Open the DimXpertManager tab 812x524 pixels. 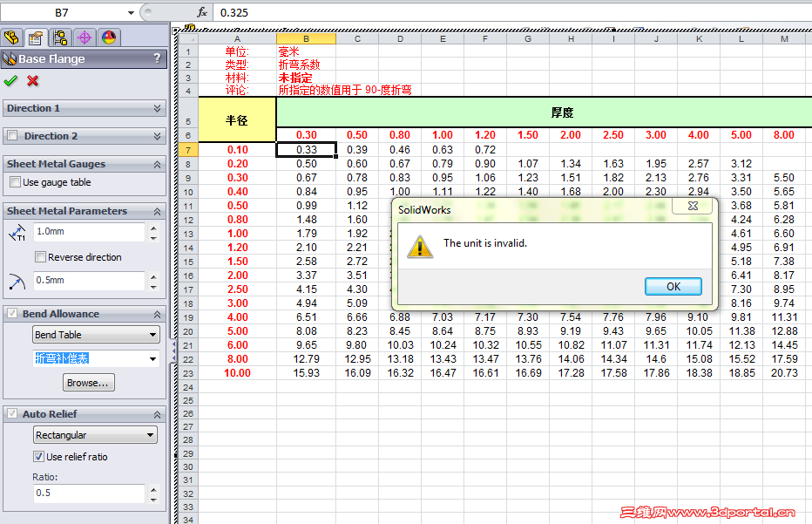pyautogui.click(x=85, y=37)
